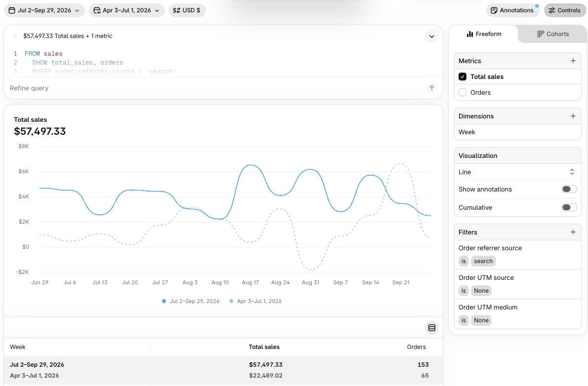This screenshot has height=386, width=588.
Task: Enable the Show annotations toggle
Action: pyautogui.click(x=569, y=189)
